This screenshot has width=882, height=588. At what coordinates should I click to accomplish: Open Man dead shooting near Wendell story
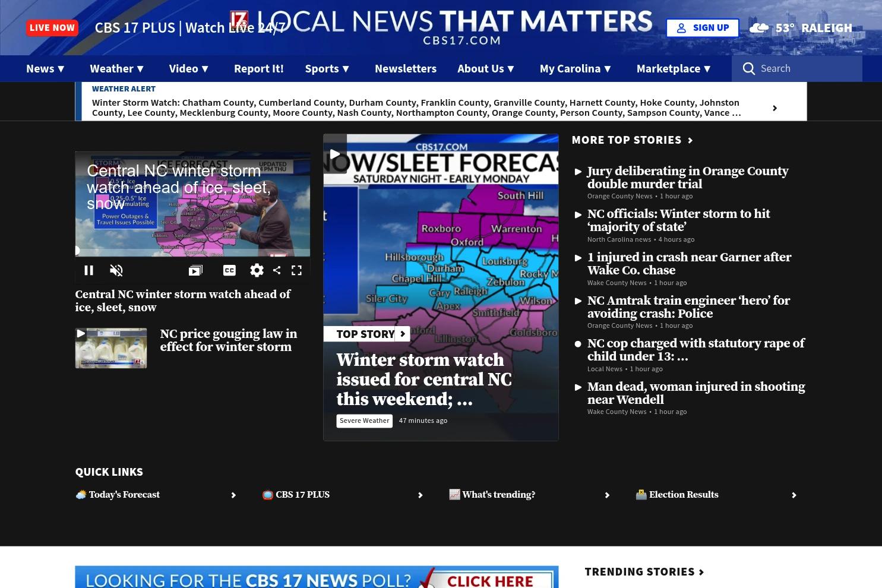tap(696, 393)
